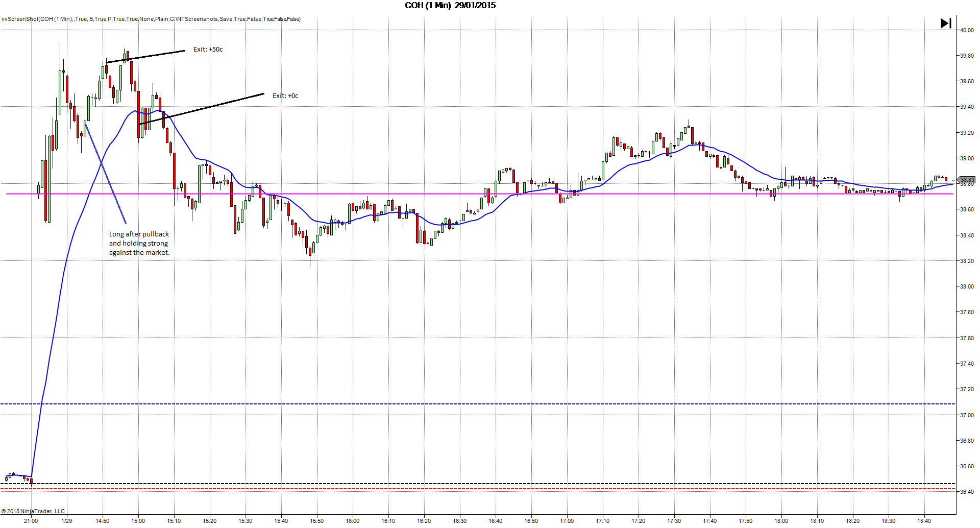Click the 38.40 price axis label
This screenshot has height=528, width=980.
tap(967, 235)
